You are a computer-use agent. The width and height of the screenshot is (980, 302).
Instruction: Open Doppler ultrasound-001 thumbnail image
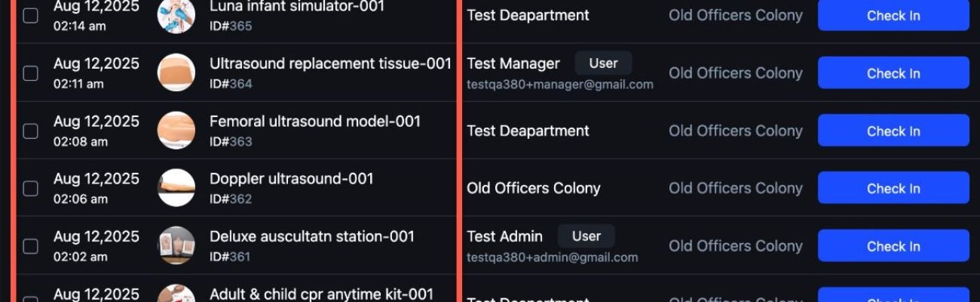[x=176, y=188]
